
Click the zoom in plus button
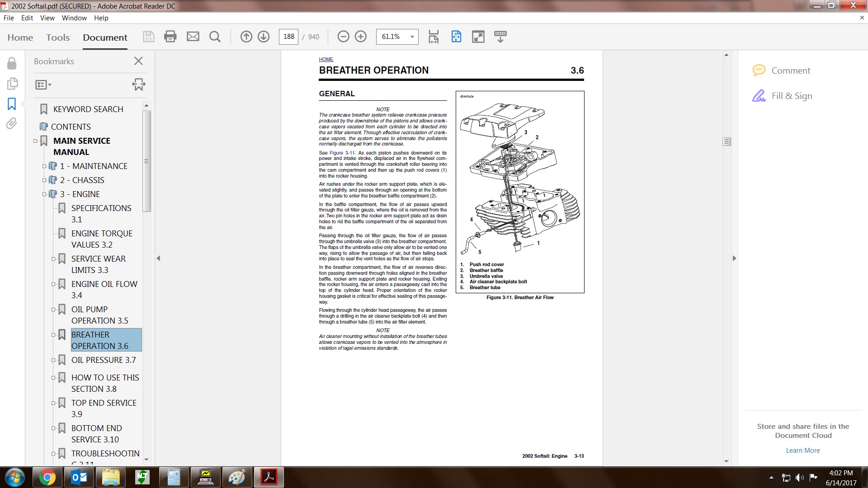point(361,37)
